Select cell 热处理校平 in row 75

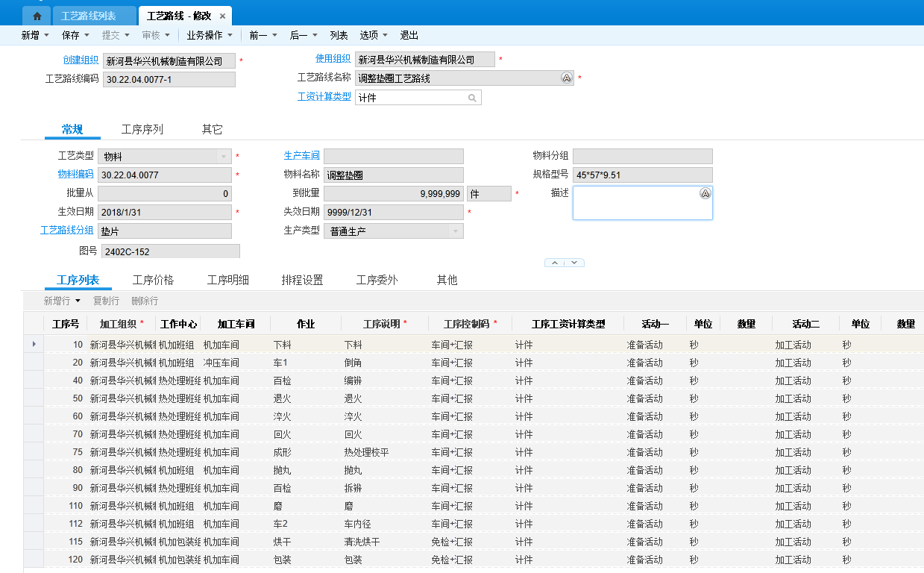point(385,452)
